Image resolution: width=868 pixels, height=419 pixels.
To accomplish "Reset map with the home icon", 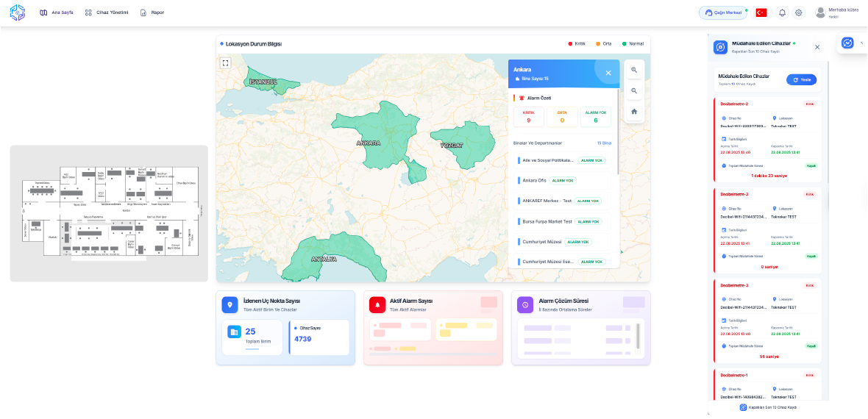I will (633, 112).
